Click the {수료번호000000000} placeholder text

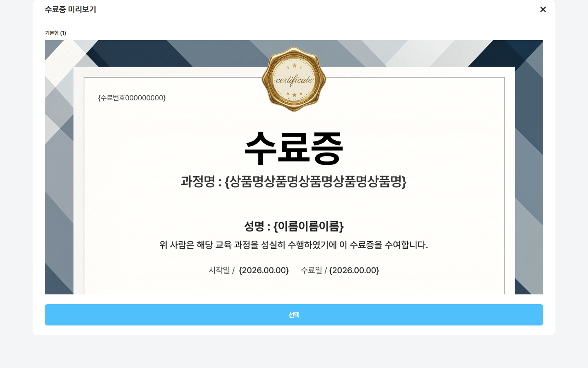click(132, 98)
